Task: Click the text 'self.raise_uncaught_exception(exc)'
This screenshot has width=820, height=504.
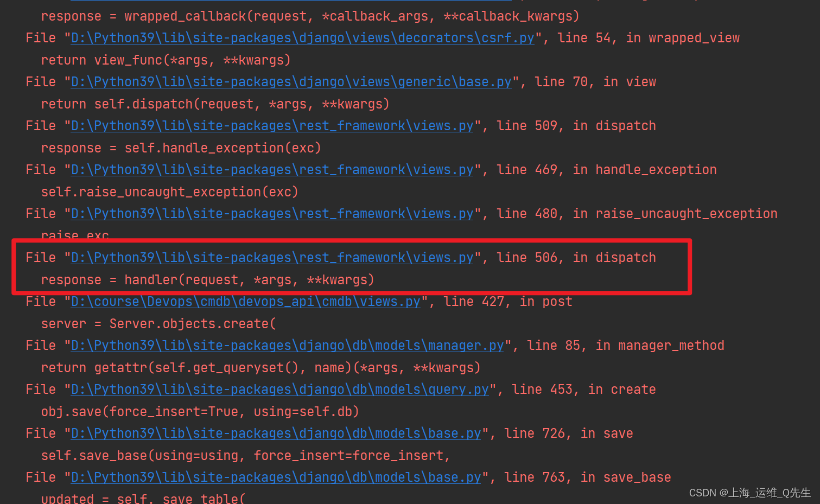Action: click(x=170, y=192)
